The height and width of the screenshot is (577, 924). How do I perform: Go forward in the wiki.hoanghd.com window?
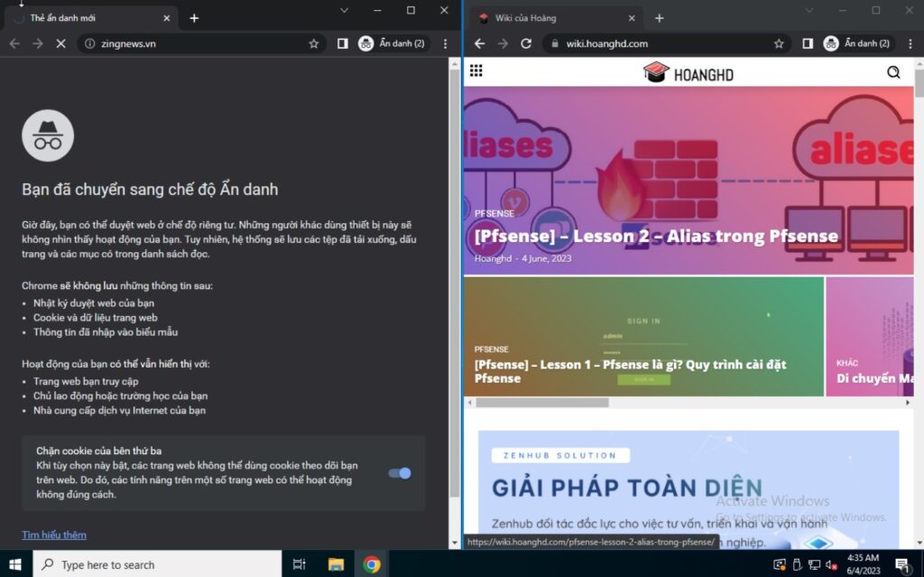point(503,43)
